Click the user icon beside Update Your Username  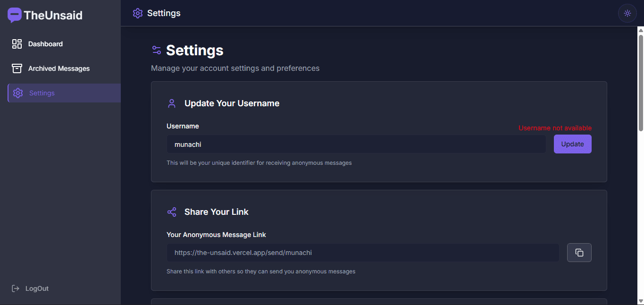pos(172,103)
